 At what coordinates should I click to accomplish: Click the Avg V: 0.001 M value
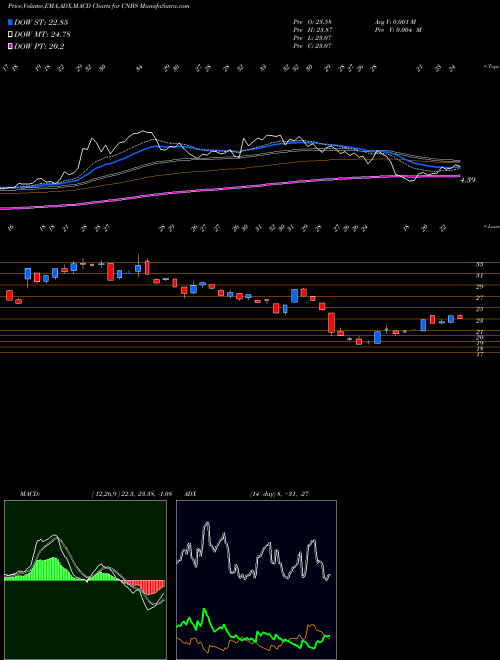coord(395,22)
